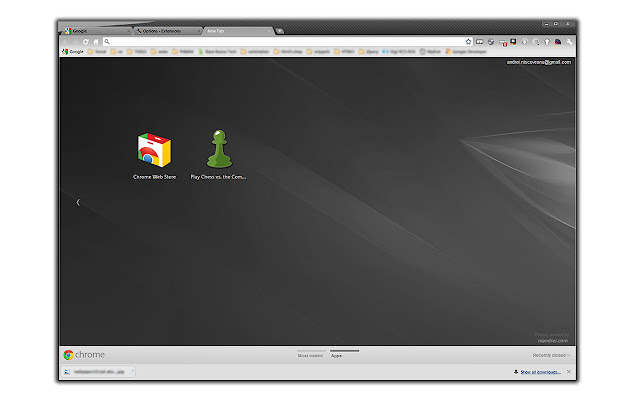Go to the home page icon

(96, 42)
